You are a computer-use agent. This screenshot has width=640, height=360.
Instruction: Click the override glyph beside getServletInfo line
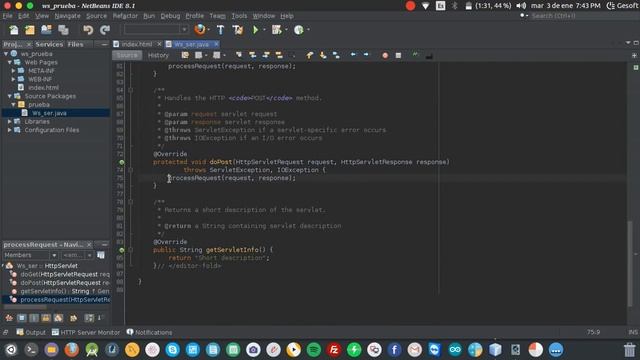122,250
